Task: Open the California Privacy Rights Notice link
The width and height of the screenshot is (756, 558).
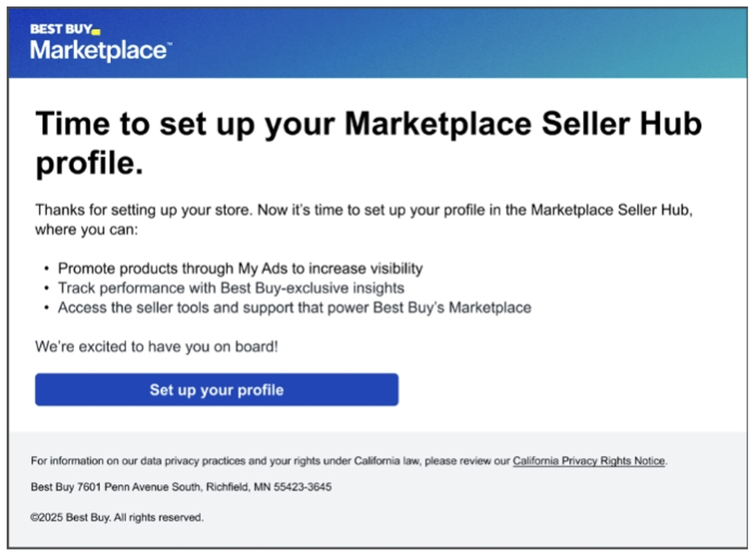Action: pyautogui.click(x=588, y=461)
